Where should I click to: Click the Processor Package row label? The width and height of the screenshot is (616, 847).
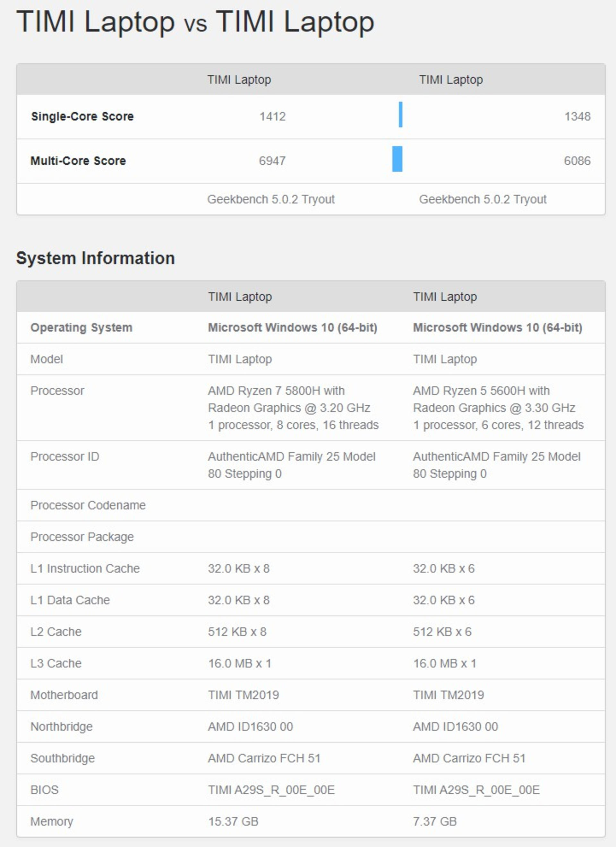pos(82,537)
